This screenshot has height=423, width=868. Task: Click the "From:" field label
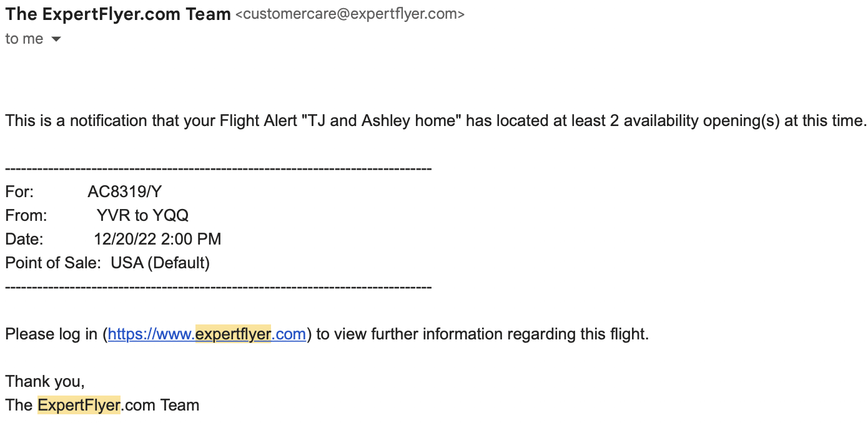26,216
